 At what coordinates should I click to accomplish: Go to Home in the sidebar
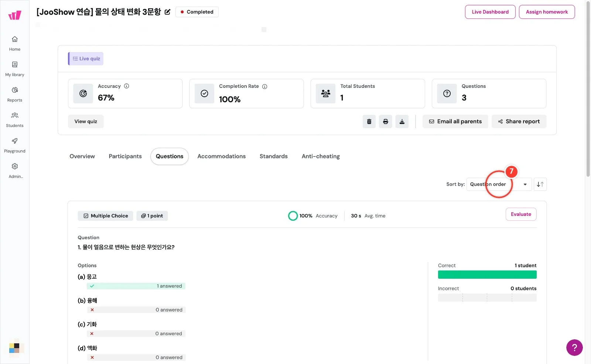click(15, 44)
